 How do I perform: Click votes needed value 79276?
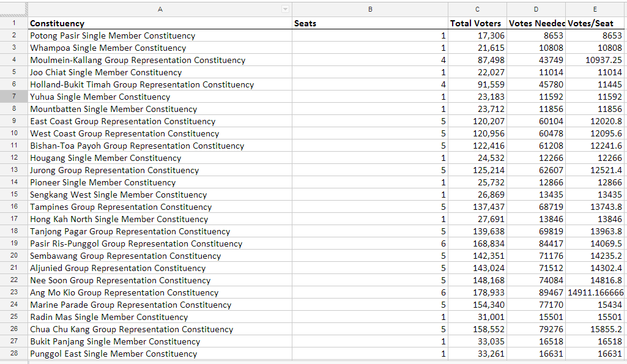coord(536,329)
